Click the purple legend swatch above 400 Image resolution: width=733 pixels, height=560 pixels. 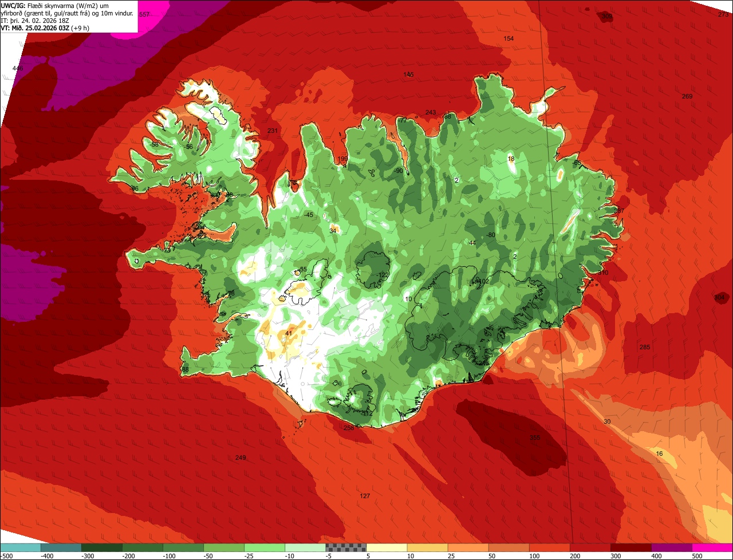(672, 547)
